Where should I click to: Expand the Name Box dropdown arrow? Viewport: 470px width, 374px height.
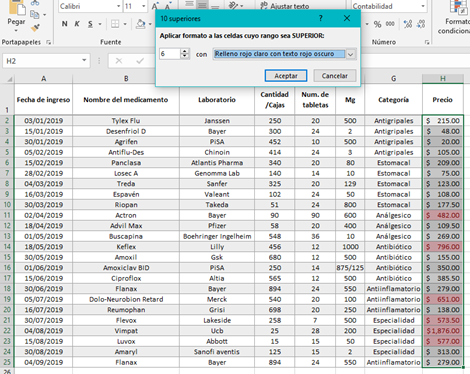coord(84,60)
